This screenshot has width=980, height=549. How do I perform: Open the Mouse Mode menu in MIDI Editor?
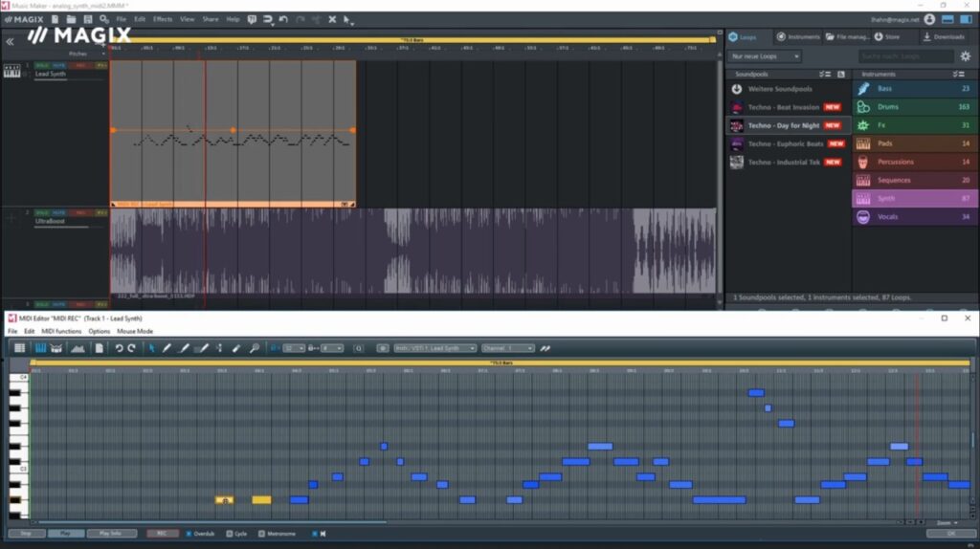point(135,331)
